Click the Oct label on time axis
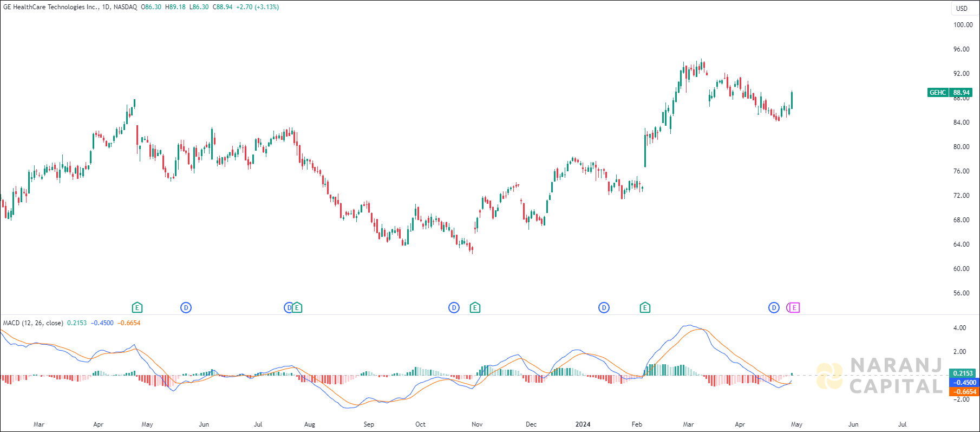Viewport: 980px width, 432px height. pyautogui.click(x=420, y=424)
